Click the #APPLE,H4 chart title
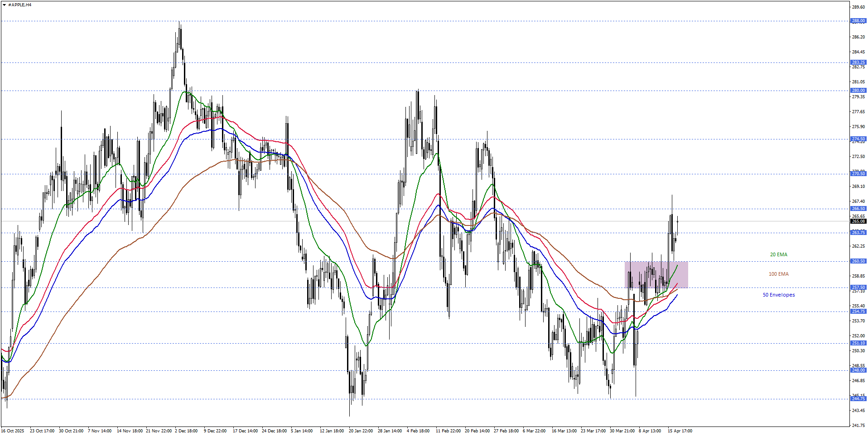868x436 pixels. [x=20, y=5]
